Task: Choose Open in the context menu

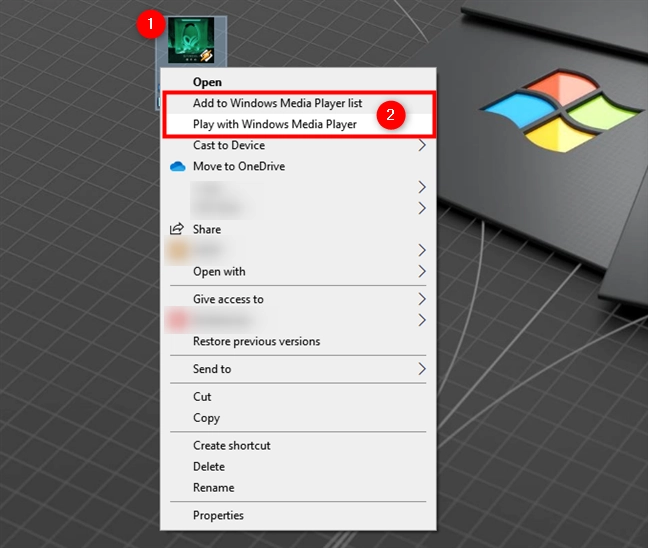Action: [298, 82]
